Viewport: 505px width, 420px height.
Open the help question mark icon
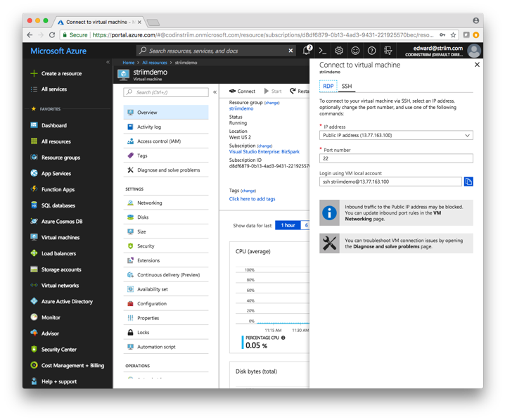[371, 51]
